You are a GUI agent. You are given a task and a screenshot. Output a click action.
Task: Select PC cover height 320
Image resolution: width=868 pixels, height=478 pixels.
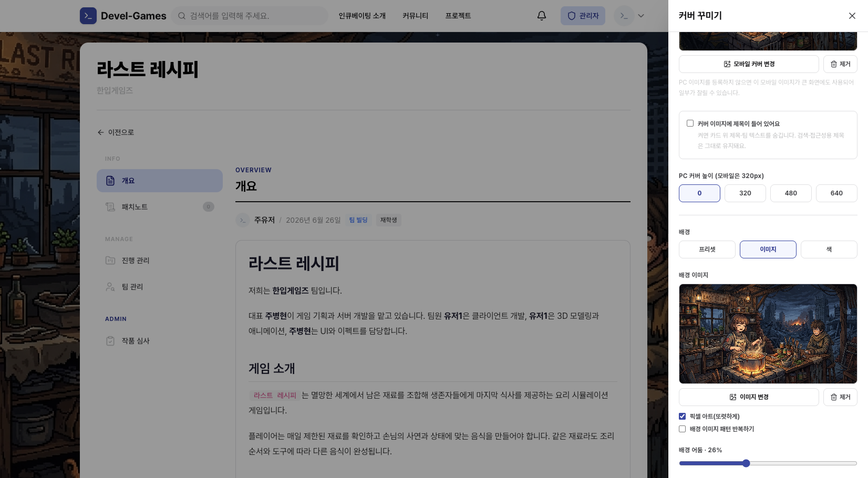(745, 193)
